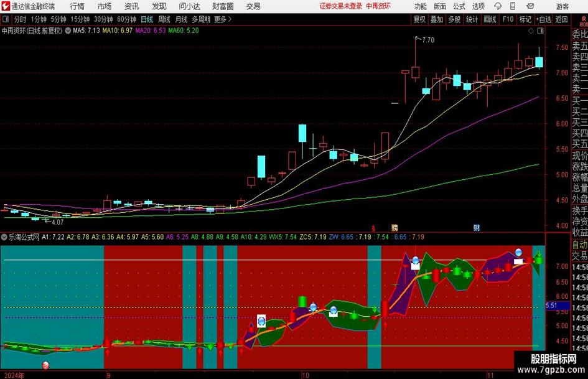Click the diamond icon at the chart's top right
588x379 pixels.
coord(531,30)
